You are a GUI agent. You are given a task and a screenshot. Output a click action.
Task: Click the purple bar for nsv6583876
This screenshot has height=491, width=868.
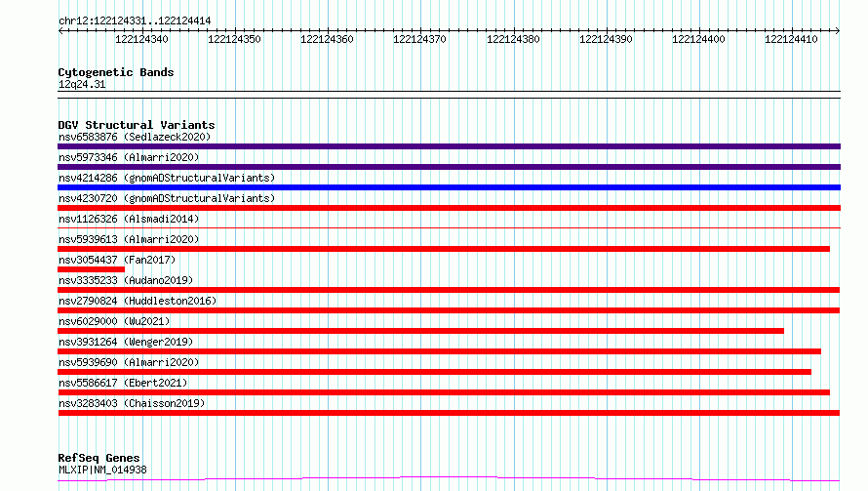click(x=449, y=146)
